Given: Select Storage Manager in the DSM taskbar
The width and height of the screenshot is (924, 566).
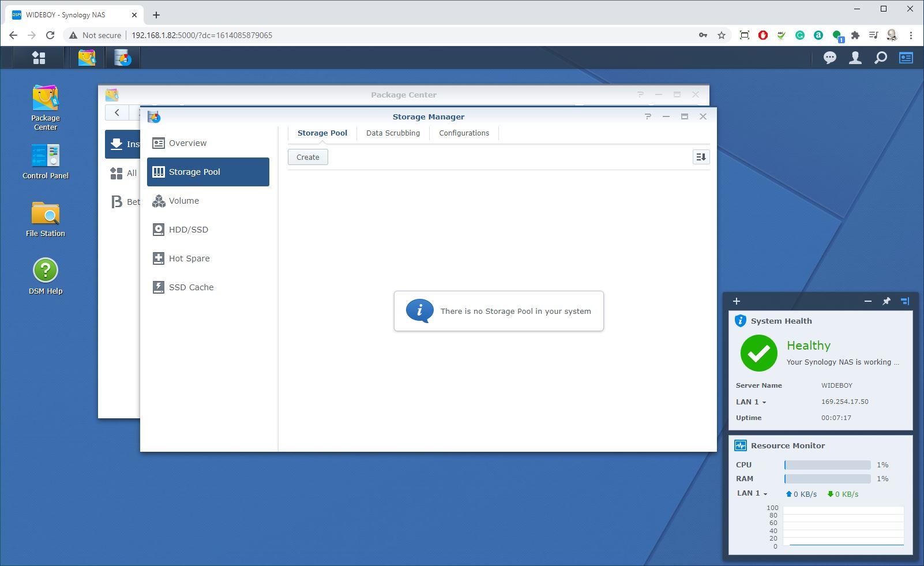Looking at the screenshot, I should tap(122, 58).
